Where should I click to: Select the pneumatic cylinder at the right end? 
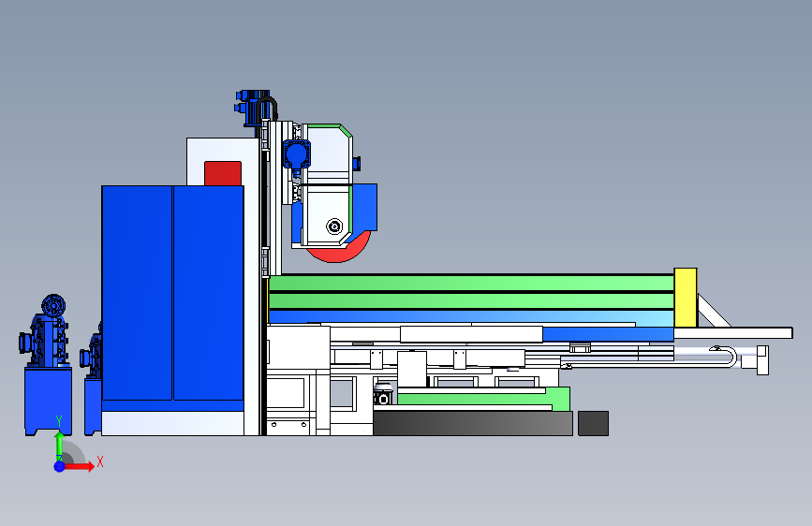[x=755, y=359]
